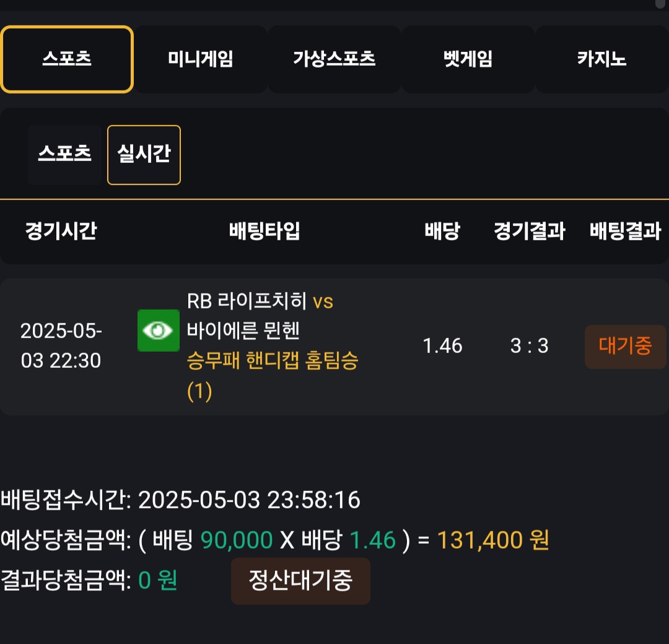Image resolution: width=669 pixels, height=644 pixels.
Task: Click the 경기결과 column header
Action: coord(530,231)
